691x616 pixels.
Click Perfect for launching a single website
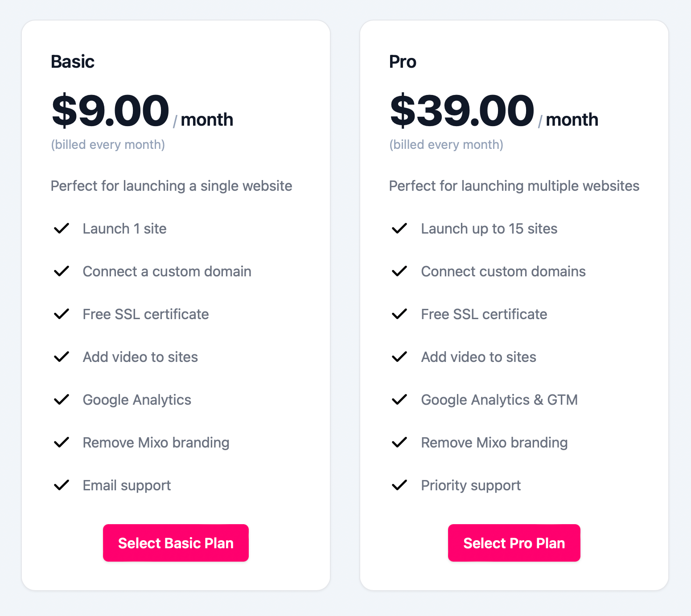point(172,186)
